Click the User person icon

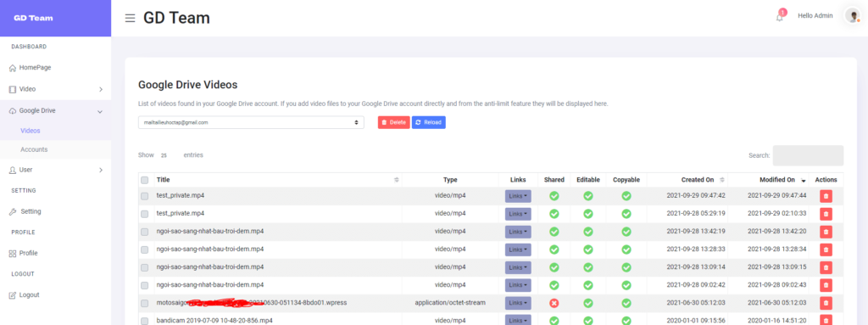point(13,170)
